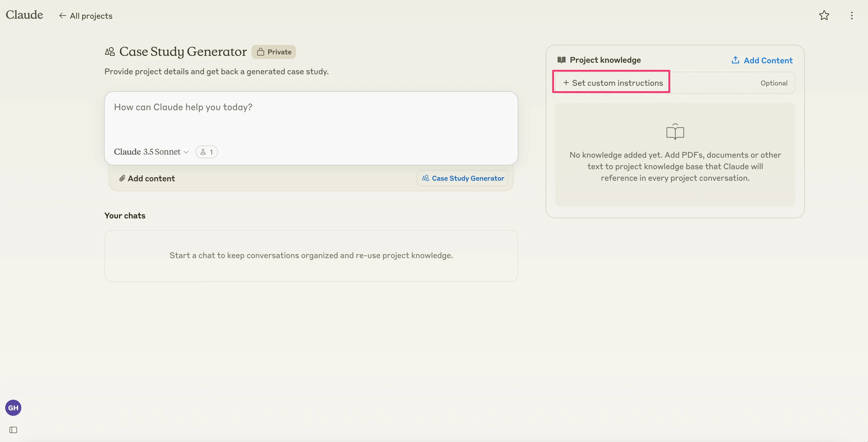Screen dimensions: 868x442
Task: Click the upload icon by Add Content
Action: tap(735, 60)
